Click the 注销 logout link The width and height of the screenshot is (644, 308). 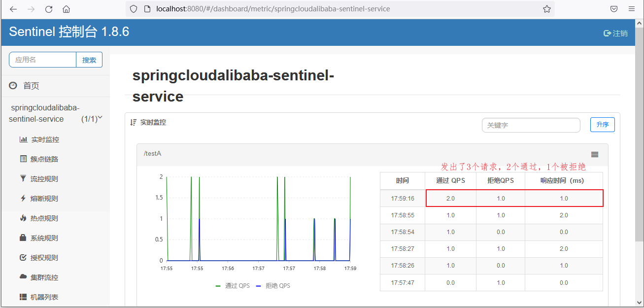[x=616, y=33]
